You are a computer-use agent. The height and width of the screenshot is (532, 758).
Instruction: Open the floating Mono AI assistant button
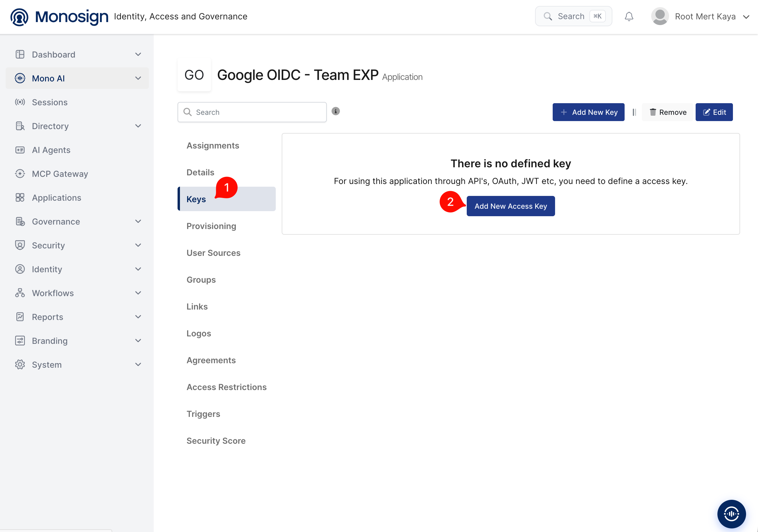tap(731, 514)
